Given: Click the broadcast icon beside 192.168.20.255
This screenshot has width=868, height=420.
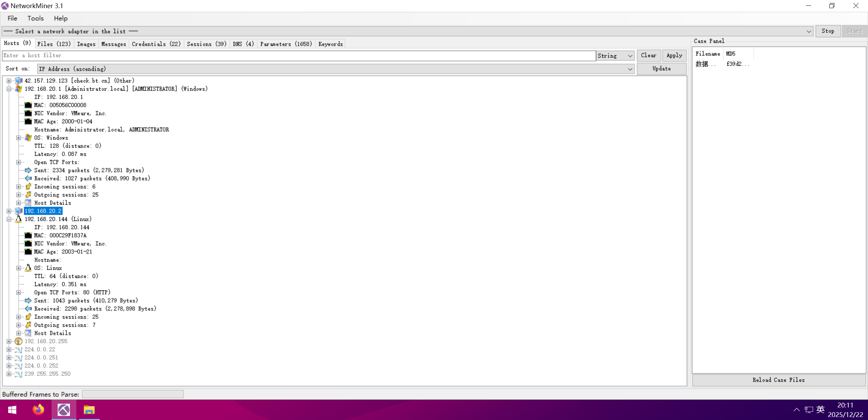Looking at the screenshot, I should click(x=19, y=341).
